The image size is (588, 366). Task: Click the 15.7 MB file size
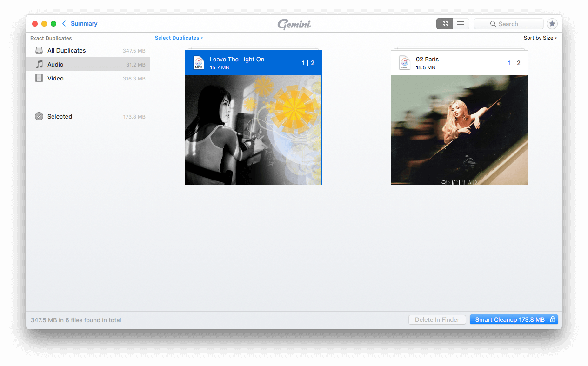(219, 67)
